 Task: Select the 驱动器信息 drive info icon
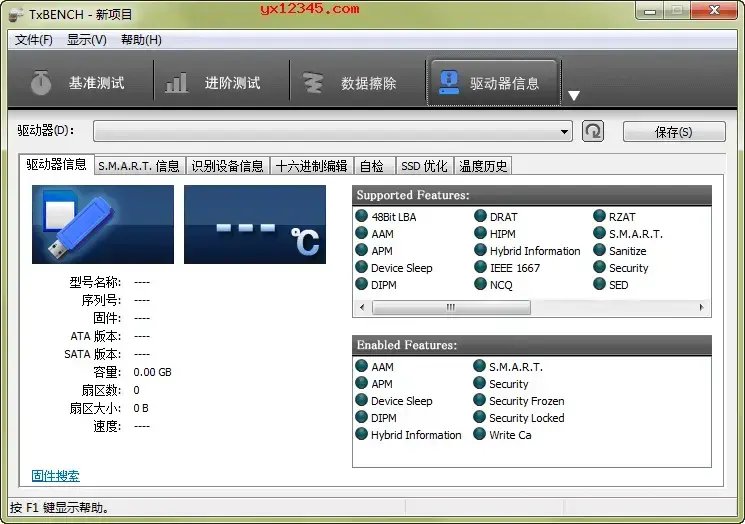click(x=449, y=83)
